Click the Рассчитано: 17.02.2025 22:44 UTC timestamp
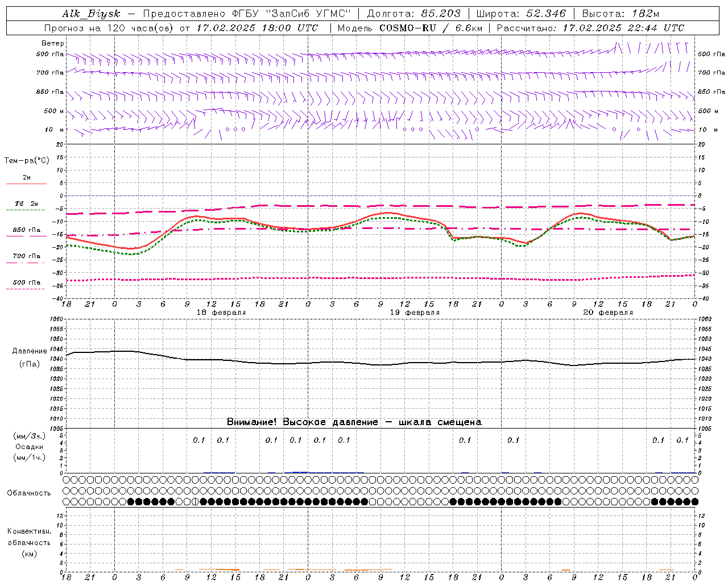 click(590, 28)
